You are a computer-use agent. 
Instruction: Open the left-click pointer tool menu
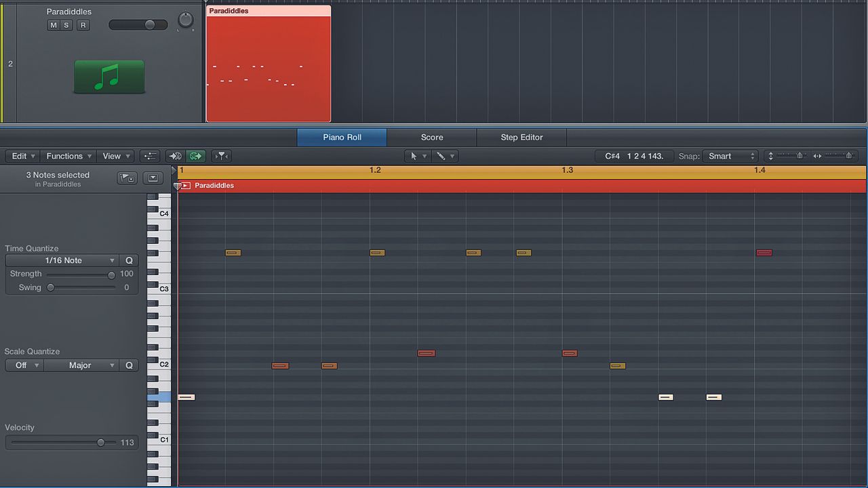point(416,156)
